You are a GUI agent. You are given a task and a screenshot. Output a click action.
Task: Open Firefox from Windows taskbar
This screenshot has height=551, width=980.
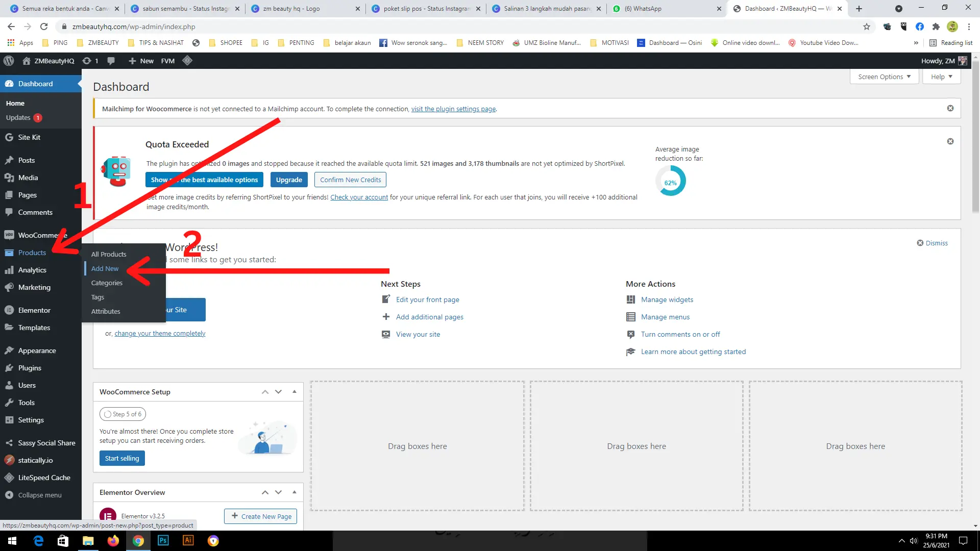click(113, 540)
